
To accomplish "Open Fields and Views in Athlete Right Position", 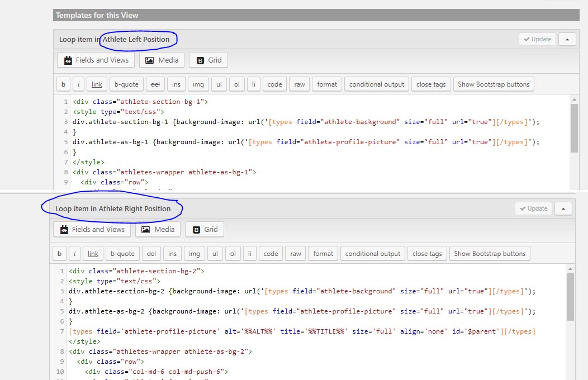I will click(92, 229).
